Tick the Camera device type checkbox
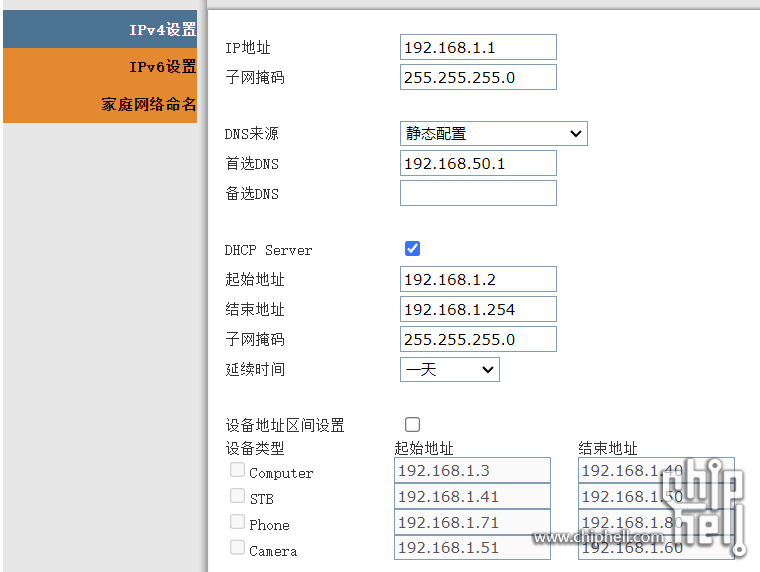760x572 pixels. [x=237, y=547]
